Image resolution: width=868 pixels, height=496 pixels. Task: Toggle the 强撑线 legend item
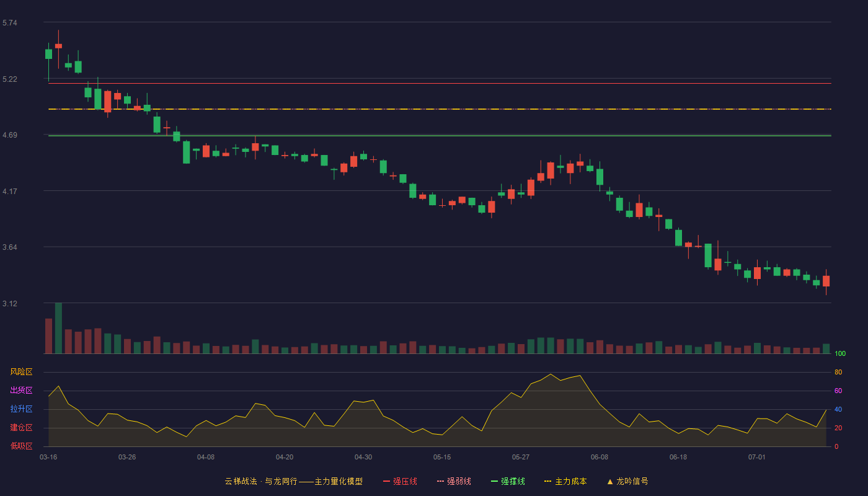[508, 481]
